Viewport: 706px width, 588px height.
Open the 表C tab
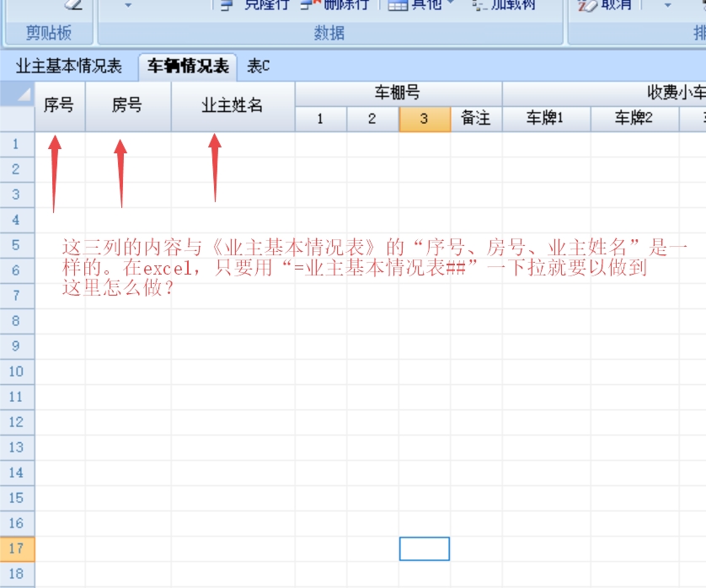pos(258,66)
